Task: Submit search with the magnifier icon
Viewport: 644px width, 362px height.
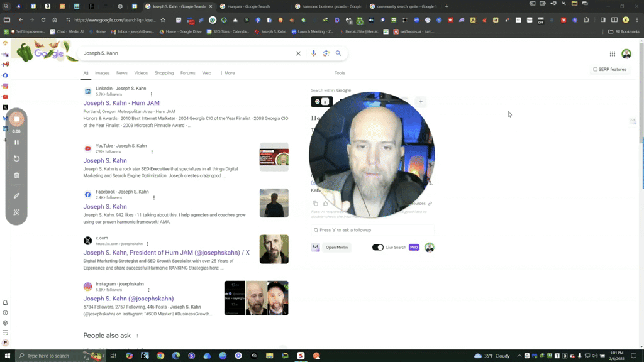Action: (x=338, y=53)
